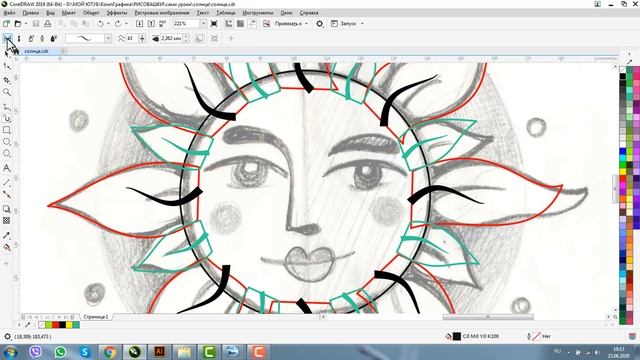Open the Правка menu

click(x=31, y=13)
